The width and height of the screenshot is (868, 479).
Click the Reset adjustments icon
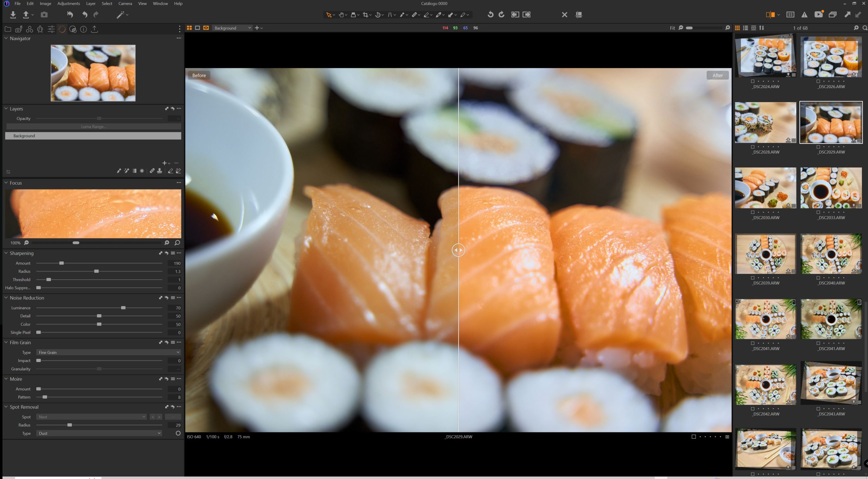pyautogui.click(x=70, y=15)
